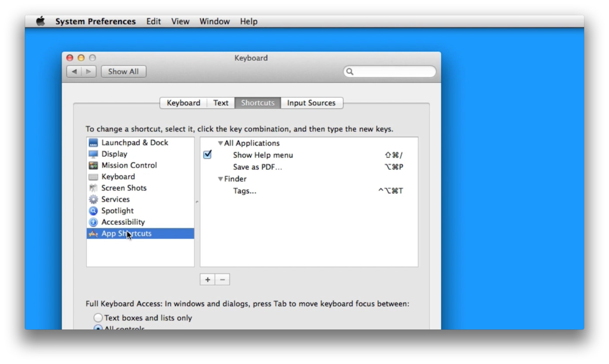This screenshot has height=364, width=609.
Task: Click the Mission Control icon
Action: pos(93,165)
